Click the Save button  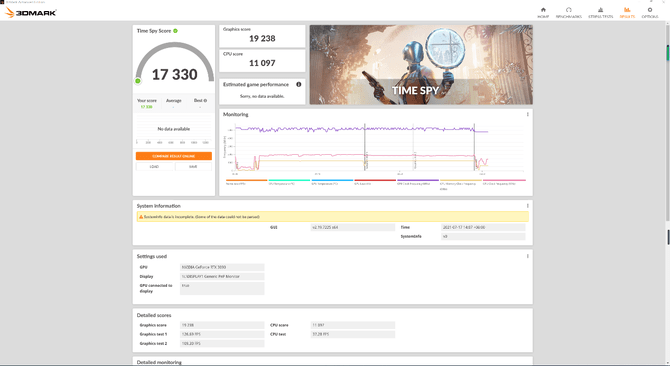[x=193, y=167]
